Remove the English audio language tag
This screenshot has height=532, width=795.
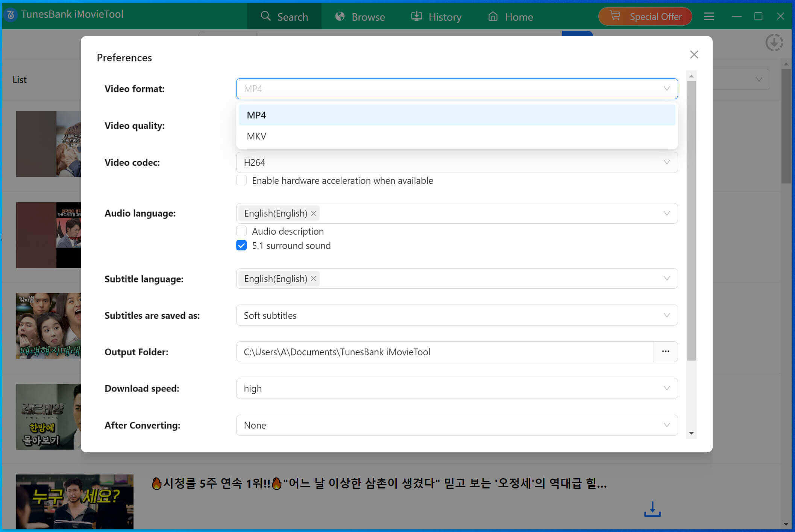(314, 214)
